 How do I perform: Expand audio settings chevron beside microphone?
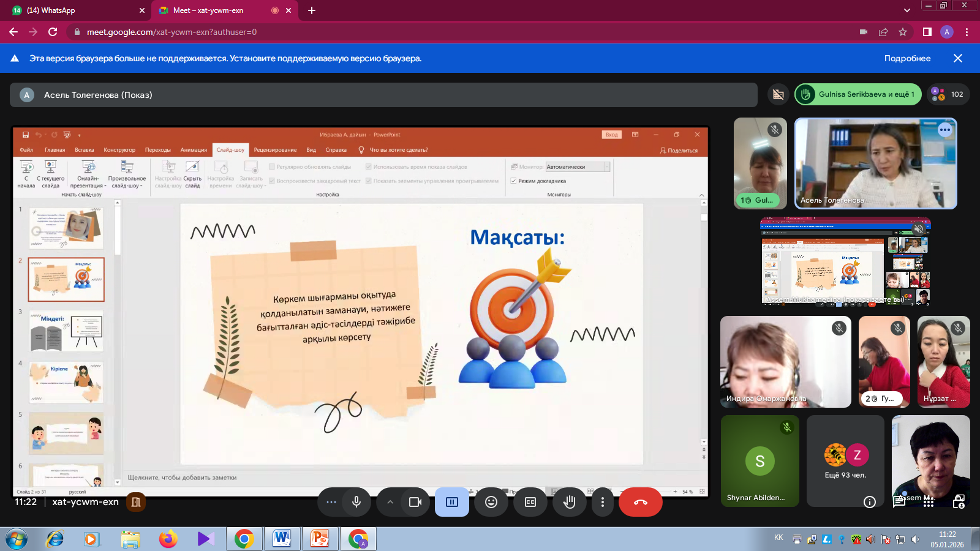[390, 502]
